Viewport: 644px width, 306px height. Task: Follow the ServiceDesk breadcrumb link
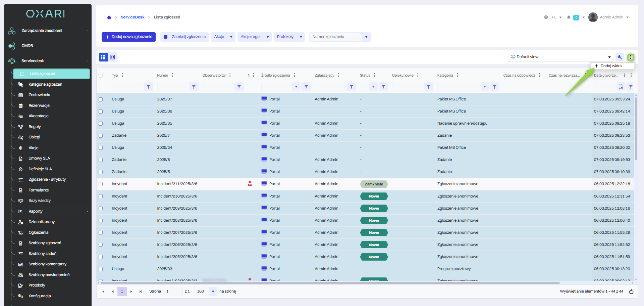click(x=132, y=17)
